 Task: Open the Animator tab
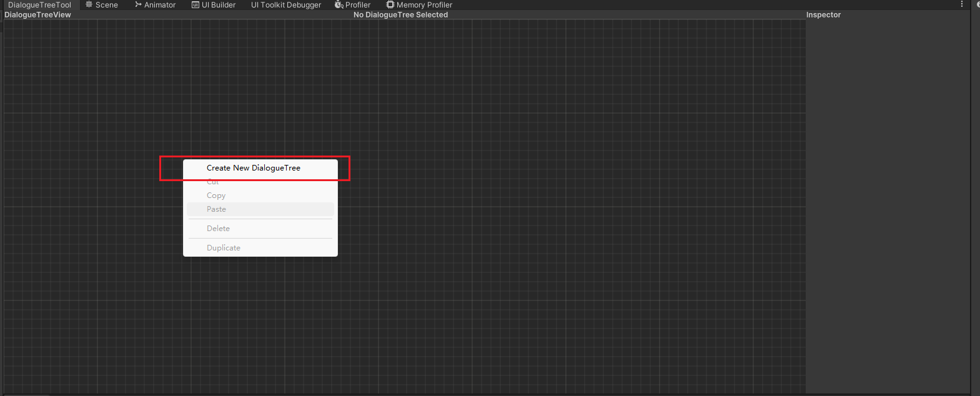pos(156,5)
